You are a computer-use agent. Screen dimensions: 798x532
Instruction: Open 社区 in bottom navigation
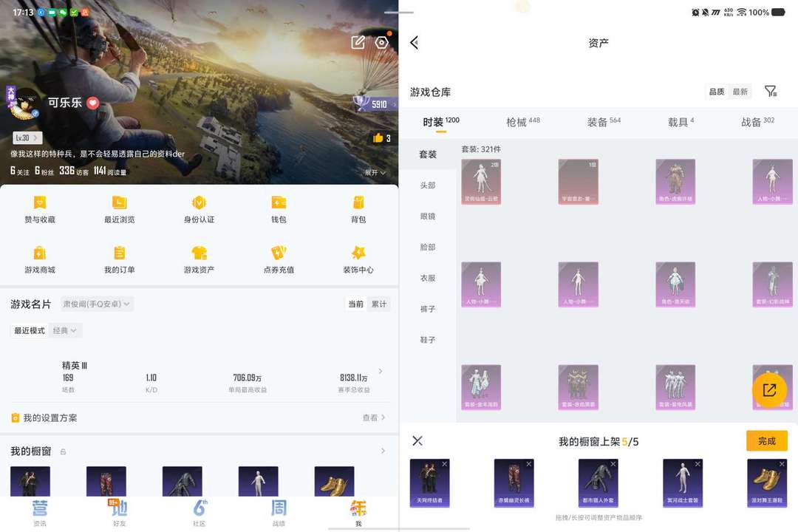199,512
